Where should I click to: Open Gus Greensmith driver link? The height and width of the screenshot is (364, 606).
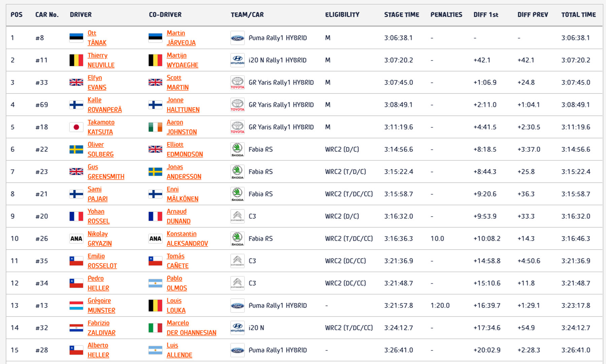(x=106, y=172)
